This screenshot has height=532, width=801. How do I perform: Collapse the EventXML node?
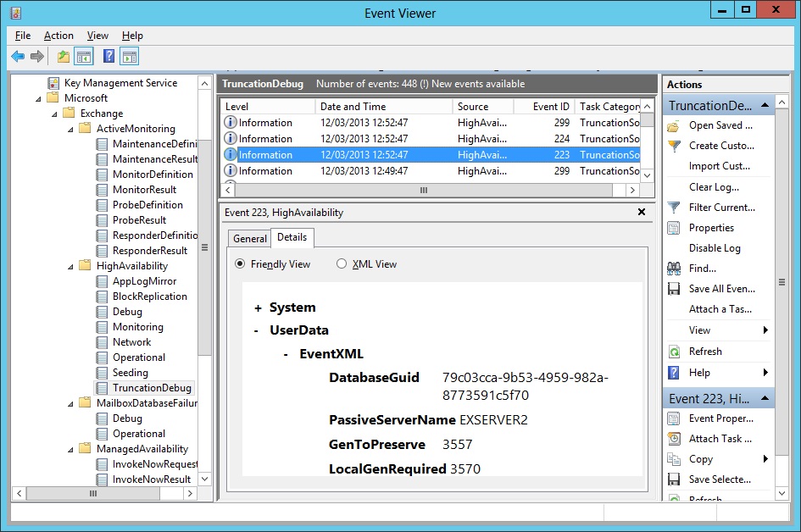[x=286, y=354]
